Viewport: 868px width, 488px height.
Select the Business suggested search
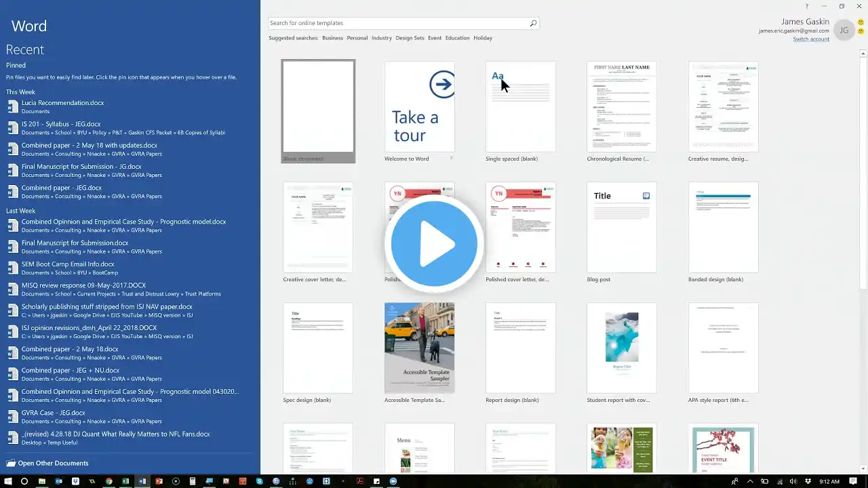click(332, 38)
